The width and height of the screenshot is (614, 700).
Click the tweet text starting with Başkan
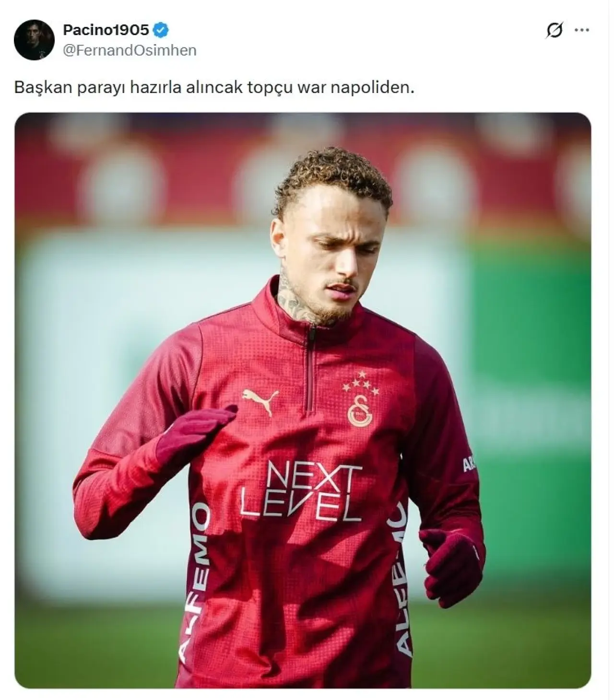coord(214,88)
